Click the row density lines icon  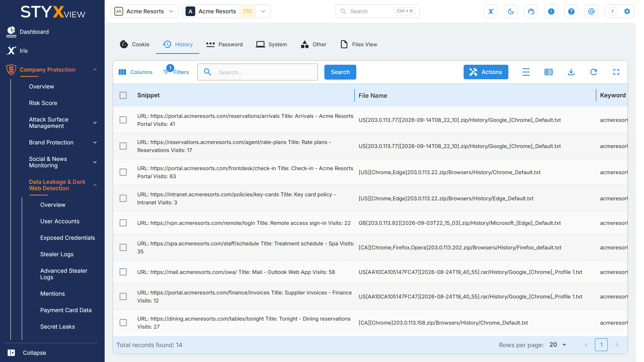[x=526, y=72]
